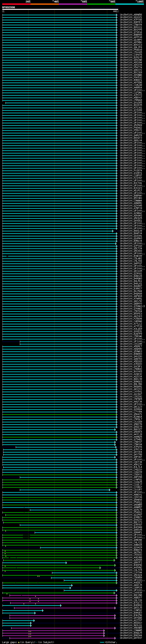Select hit label UniRef100_C0PAT5

pyautogui.click(x=131, y=55)
